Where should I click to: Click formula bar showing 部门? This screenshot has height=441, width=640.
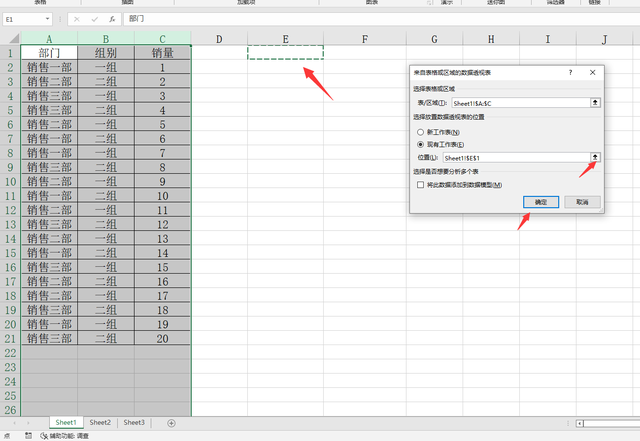(x=382, y=19)
